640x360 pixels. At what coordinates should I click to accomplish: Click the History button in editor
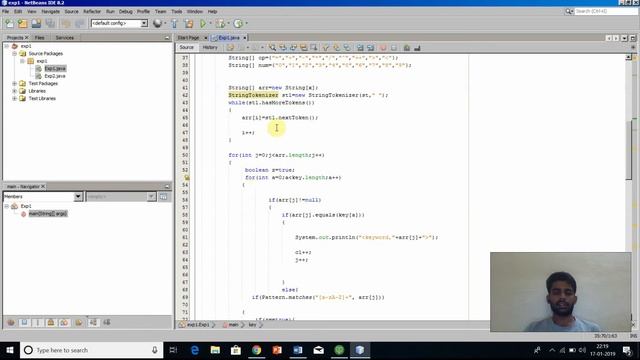[x=210, y=47]
